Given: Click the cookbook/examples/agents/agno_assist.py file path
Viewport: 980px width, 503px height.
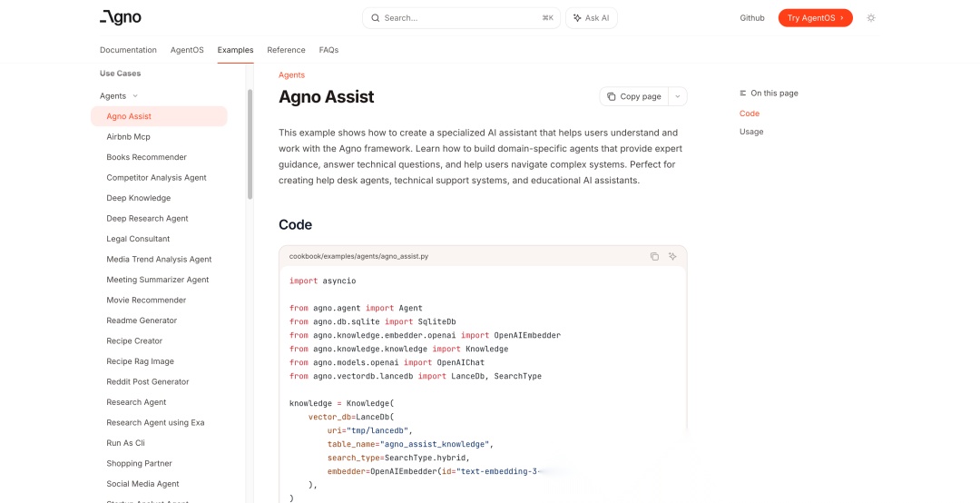Looking at the screenshot, I should click(358, 257).
